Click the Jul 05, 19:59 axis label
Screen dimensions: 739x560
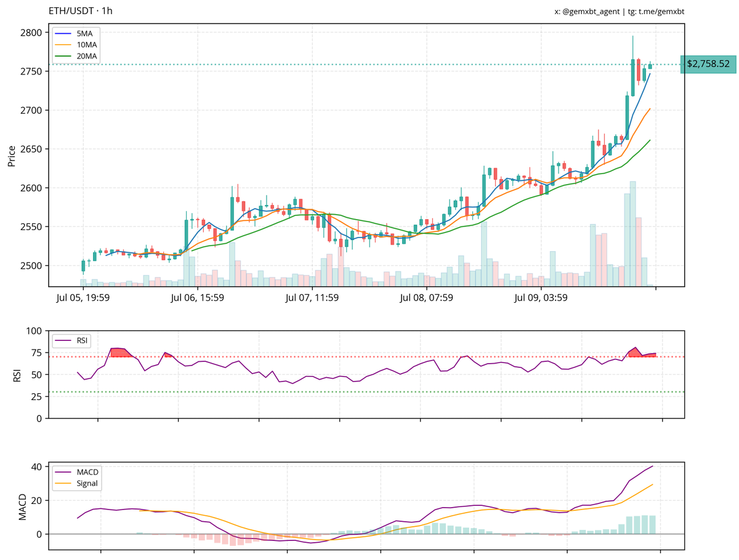tap(83, 298)
